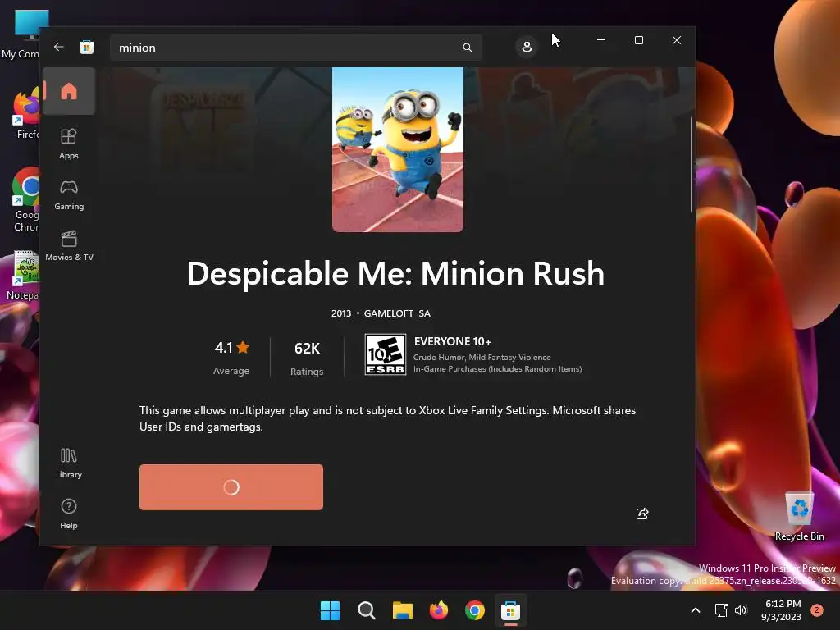This screenshot has height=630, width=840.
Task: Click the 'Despicable Me: Minion Rush' title
Action: tap(395, 274)
